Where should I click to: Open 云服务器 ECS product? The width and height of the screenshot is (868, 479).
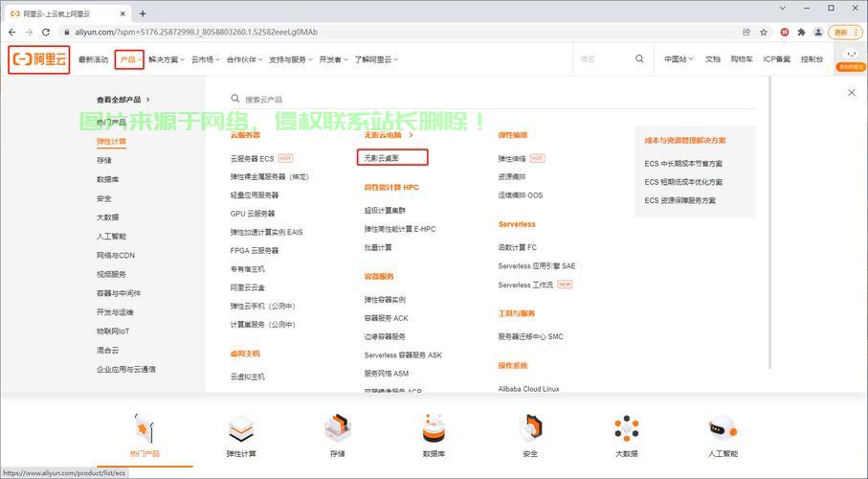click(x=253, y=159)
